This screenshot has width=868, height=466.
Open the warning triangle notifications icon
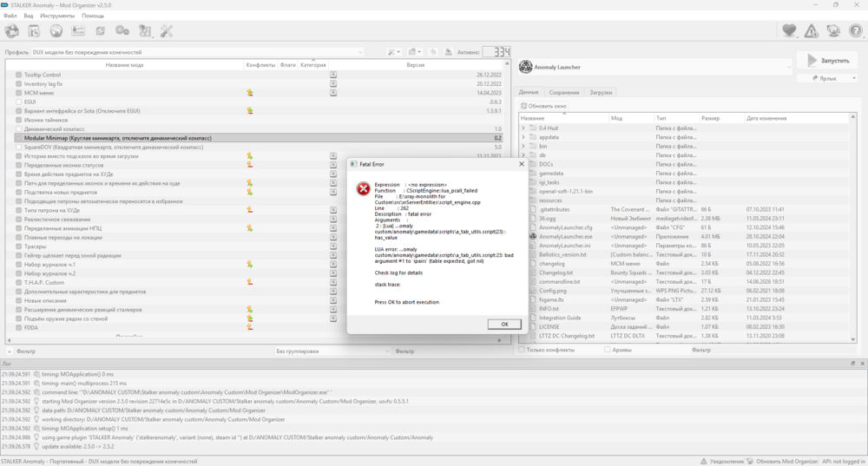[x=812, y=31]
